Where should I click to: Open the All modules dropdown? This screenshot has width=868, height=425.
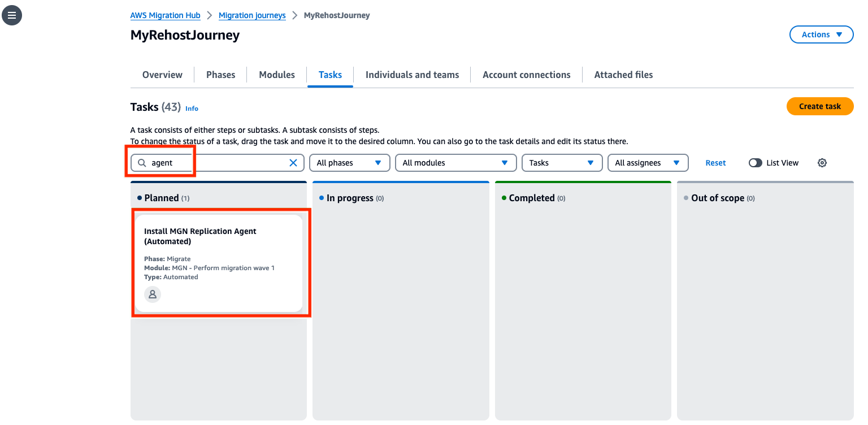pyautogui.click(x=455, y=163)
